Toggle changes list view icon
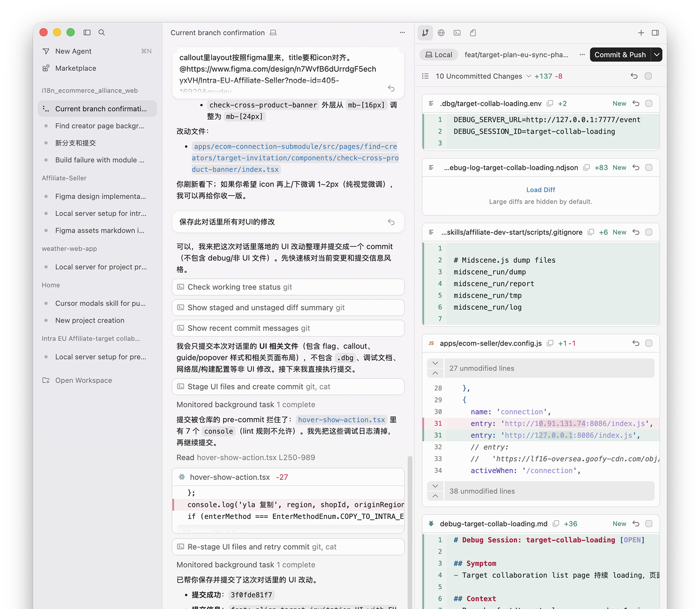 pos(425,76)
